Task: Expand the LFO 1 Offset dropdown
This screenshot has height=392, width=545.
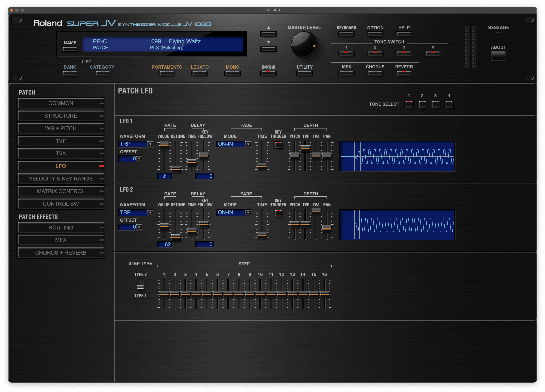Action: pyautogui.click(x=139, y=158)
